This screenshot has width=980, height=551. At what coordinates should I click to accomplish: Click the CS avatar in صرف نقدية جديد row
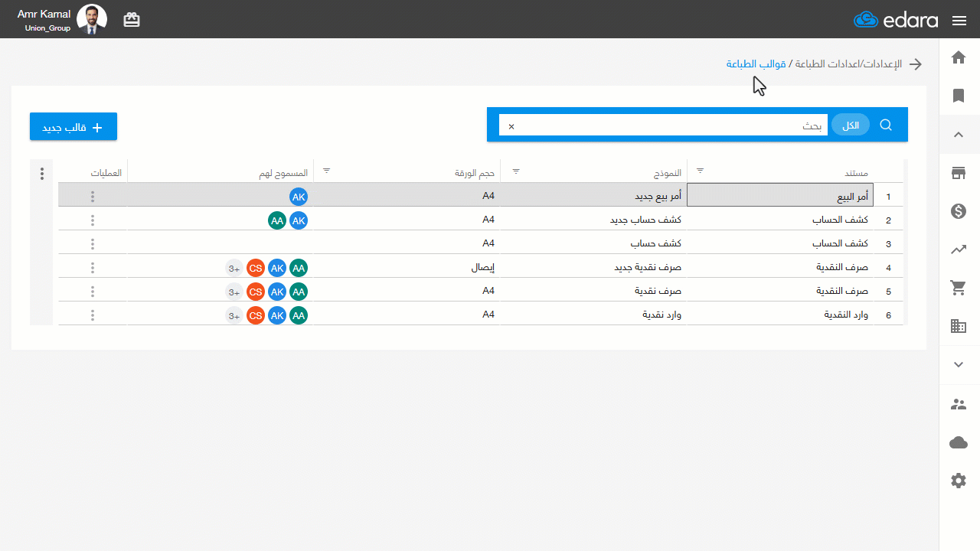(256, 268)
